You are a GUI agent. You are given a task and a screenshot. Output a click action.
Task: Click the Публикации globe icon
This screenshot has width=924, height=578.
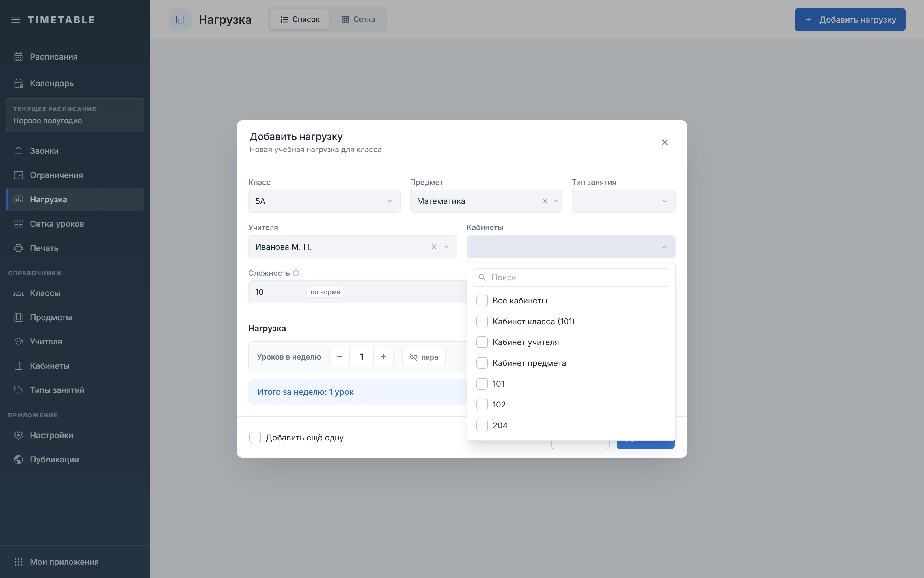(18, 460)
